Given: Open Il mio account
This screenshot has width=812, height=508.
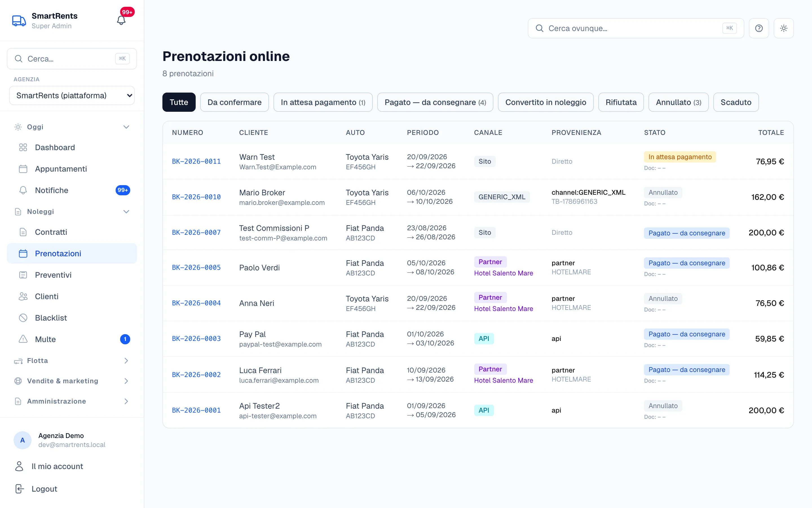Looking at the screenshot, I should click(72, 466).
